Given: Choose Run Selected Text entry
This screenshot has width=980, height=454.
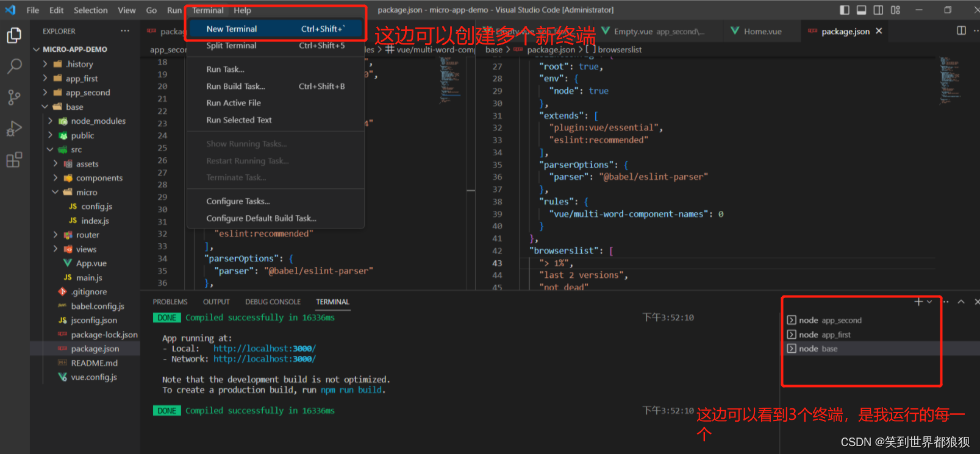Looking at the screenshot, I should tap(276, 120).
